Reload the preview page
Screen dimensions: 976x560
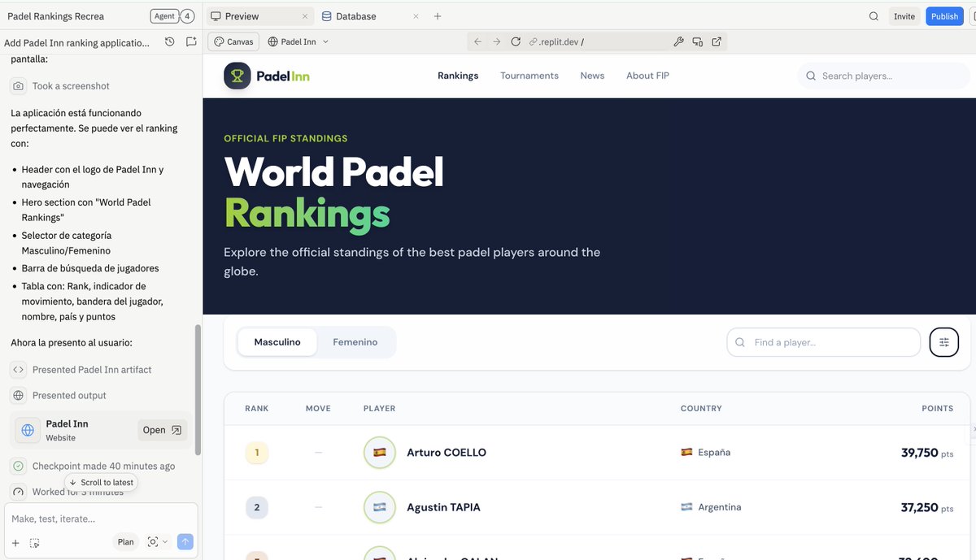coord(516,41)
